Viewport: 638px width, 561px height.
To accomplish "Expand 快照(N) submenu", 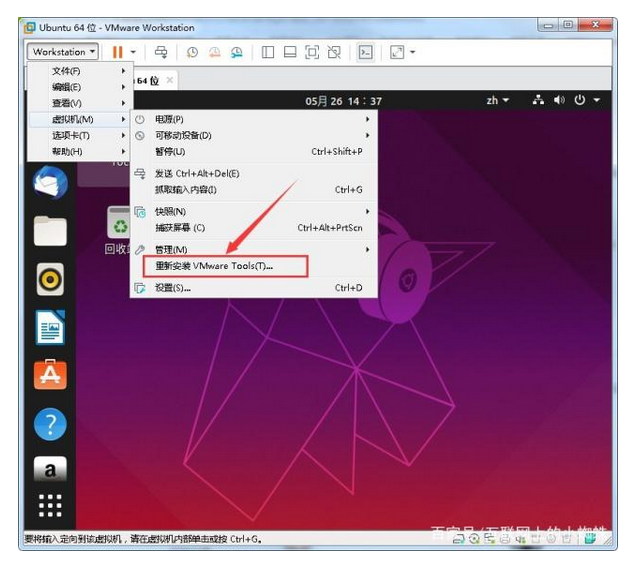I will click(253, 212).
